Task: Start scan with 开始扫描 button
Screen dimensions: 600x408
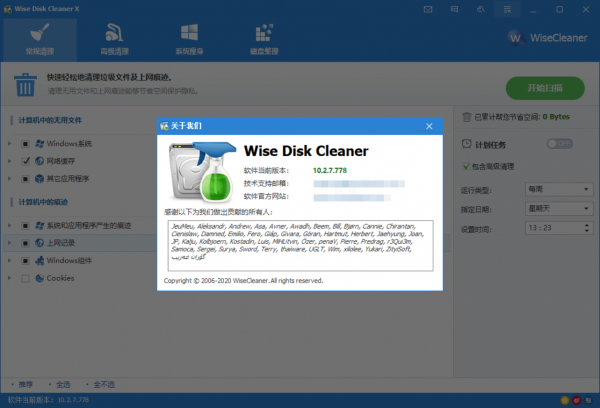Action: (x=545, y=88)
